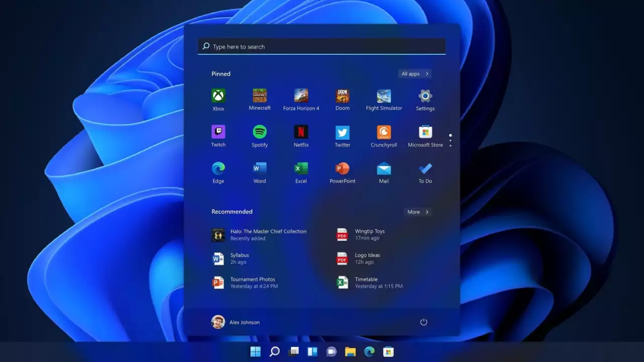Viewport: 644px width, 362px height.
Task: Open the Excel app
Action: [301, 168]
